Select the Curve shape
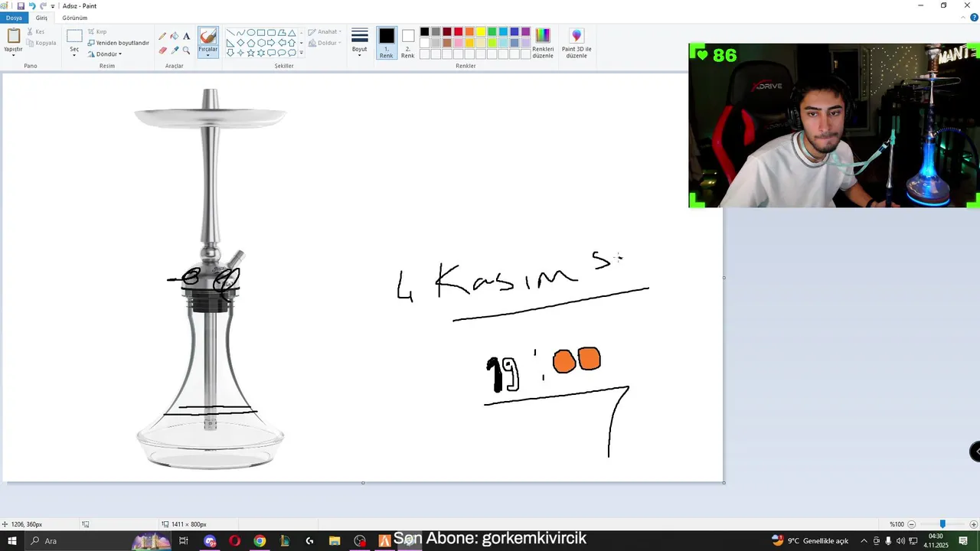The height and width of the screenshot is (551, 980). (240, 33)
